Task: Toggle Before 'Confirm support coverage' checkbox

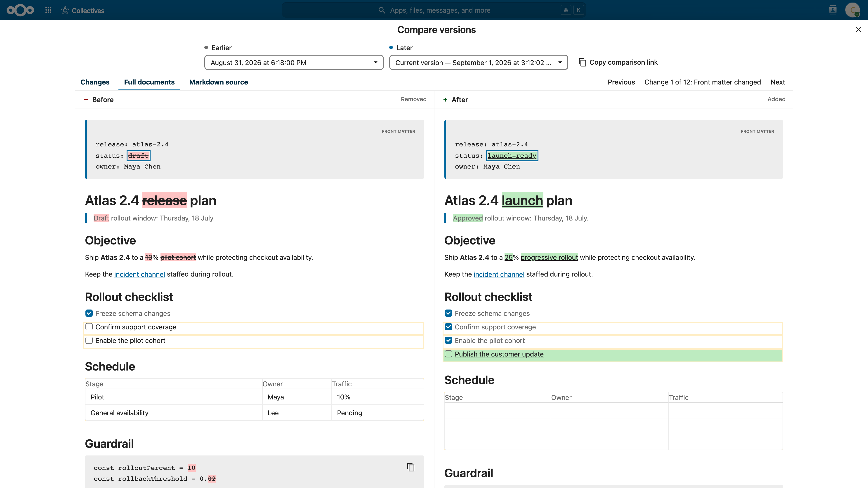Action: pos(89,327)
